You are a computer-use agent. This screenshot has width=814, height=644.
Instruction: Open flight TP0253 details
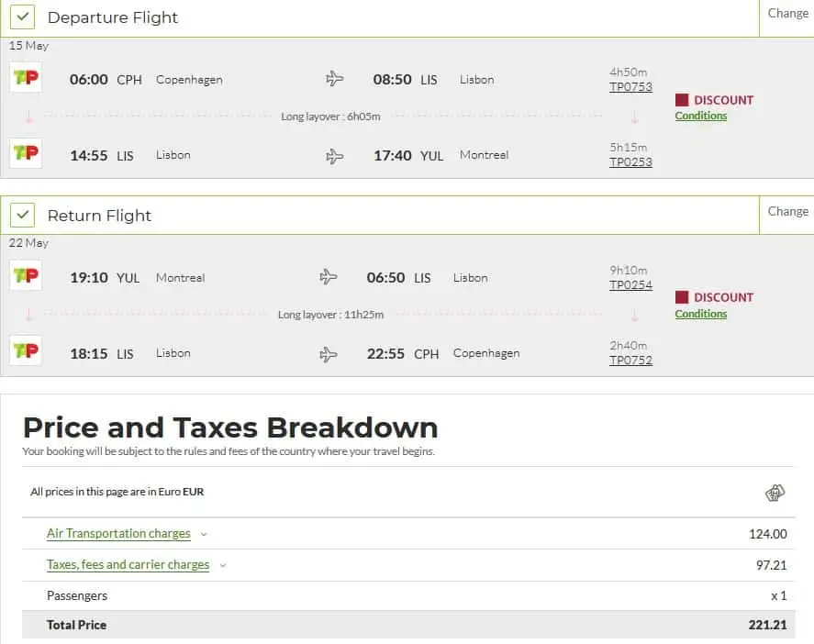[630, 162]
